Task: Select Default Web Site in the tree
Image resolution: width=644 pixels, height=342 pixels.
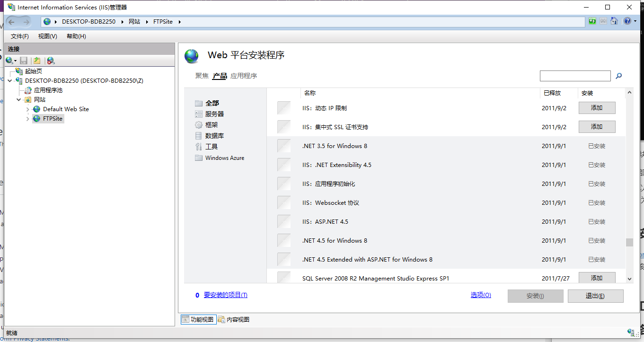Action: click(x=66, y=109)
